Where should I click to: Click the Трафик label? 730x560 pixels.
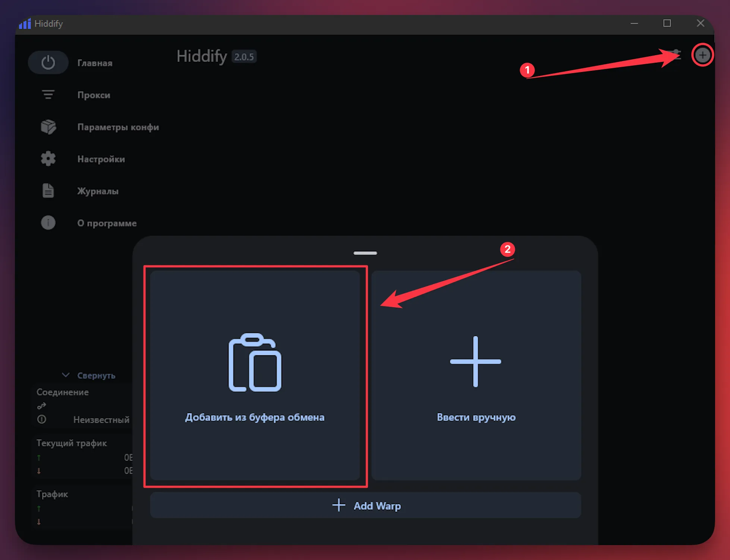pos(52,494)
